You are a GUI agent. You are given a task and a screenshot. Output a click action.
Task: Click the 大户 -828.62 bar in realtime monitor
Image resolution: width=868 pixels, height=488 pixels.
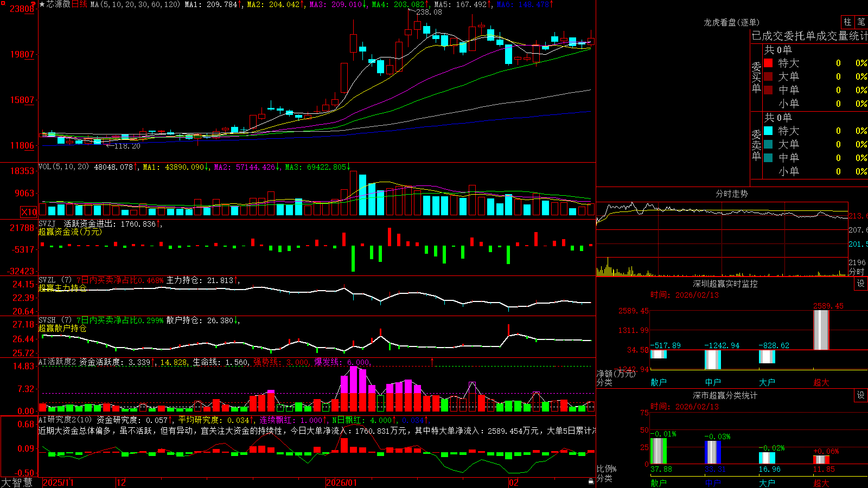click(x=767, y=356)
